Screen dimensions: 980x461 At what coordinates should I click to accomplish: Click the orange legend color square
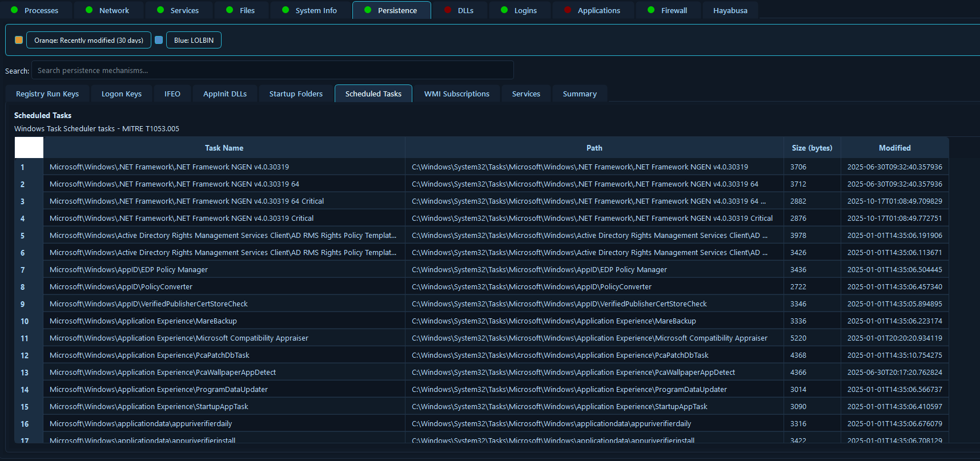19,40
